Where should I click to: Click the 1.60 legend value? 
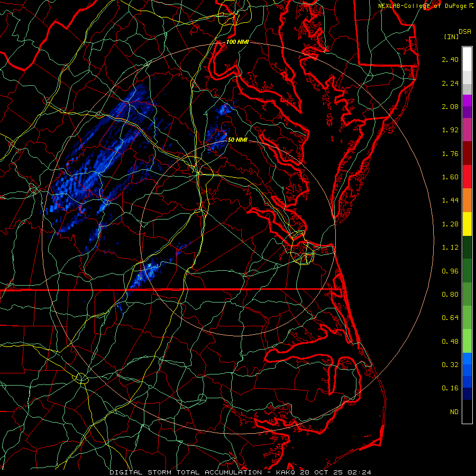click(x=450, y=177)
